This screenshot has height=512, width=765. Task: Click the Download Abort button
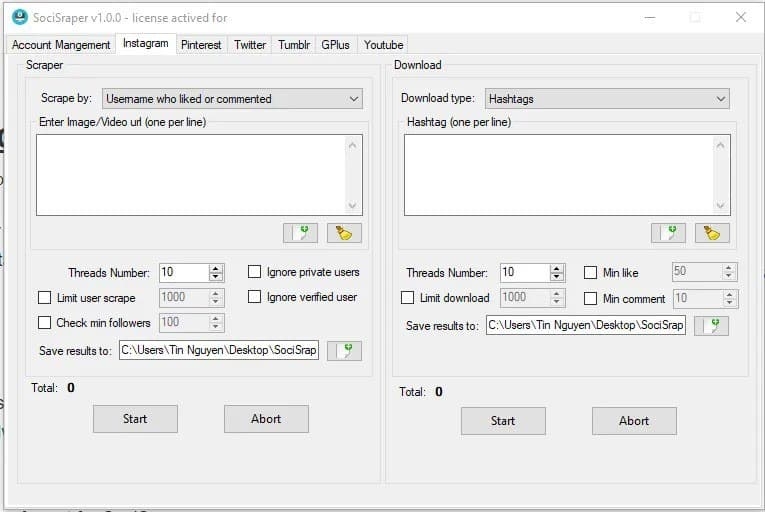(634, 421)
